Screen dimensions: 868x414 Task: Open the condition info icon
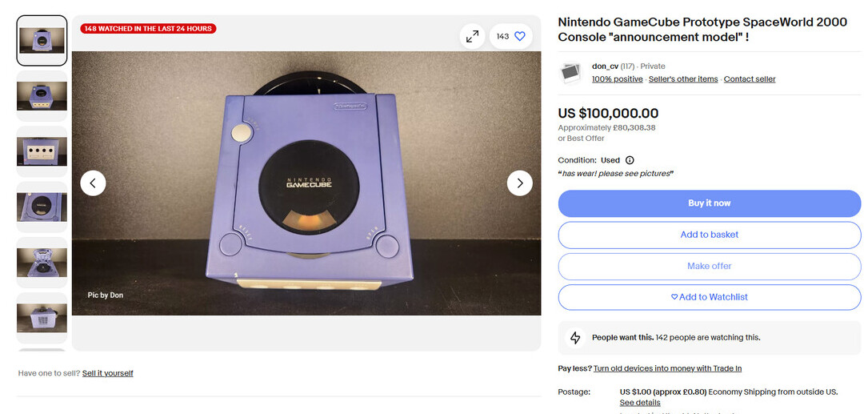click(630, 160)
